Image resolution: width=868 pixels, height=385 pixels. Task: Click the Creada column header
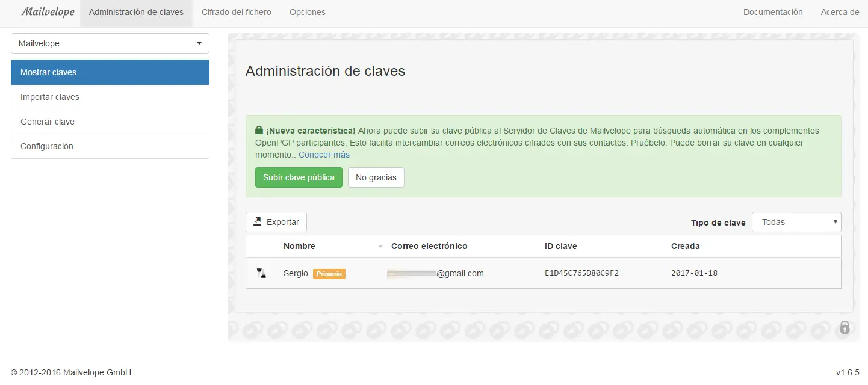point(686,246)
